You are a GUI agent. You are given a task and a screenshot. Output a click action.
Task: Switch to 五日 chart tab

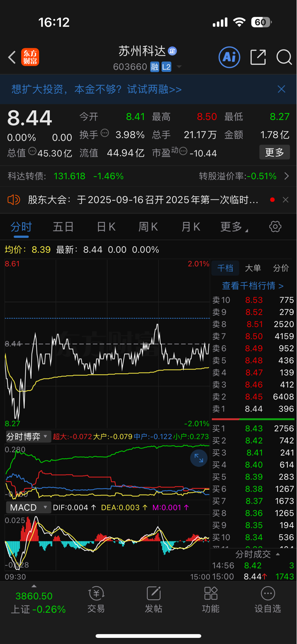[x=63, y=227]
